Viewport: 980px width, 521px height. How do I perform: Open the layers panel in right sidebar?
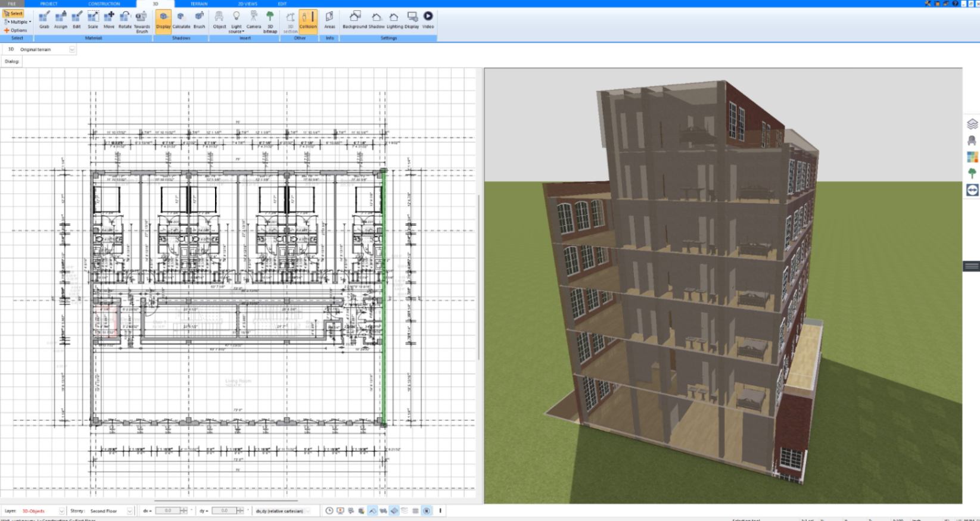point(972,124)
